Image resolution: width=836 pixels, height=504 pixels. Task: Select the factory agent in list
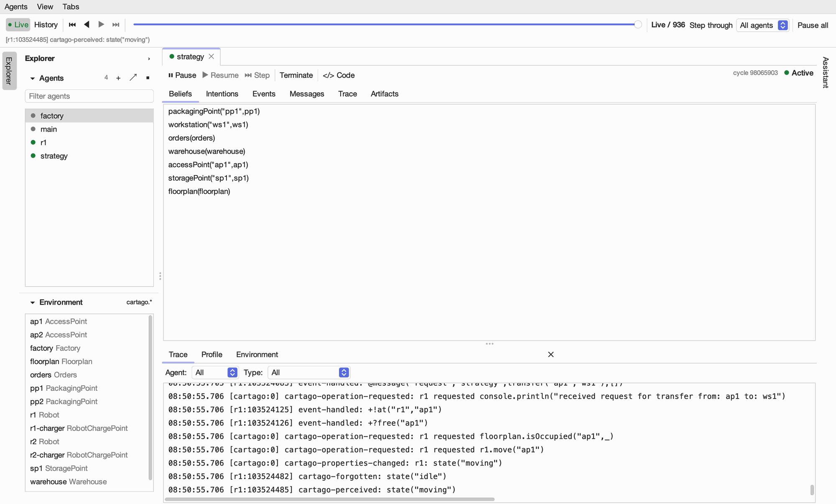tap(89, 116)
